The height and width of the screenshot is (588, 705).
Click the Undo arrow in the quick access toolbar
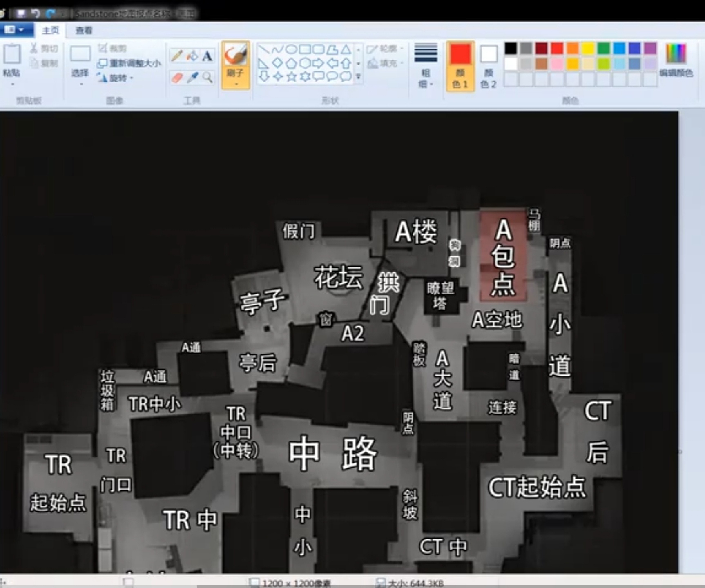tap(36, 13)
